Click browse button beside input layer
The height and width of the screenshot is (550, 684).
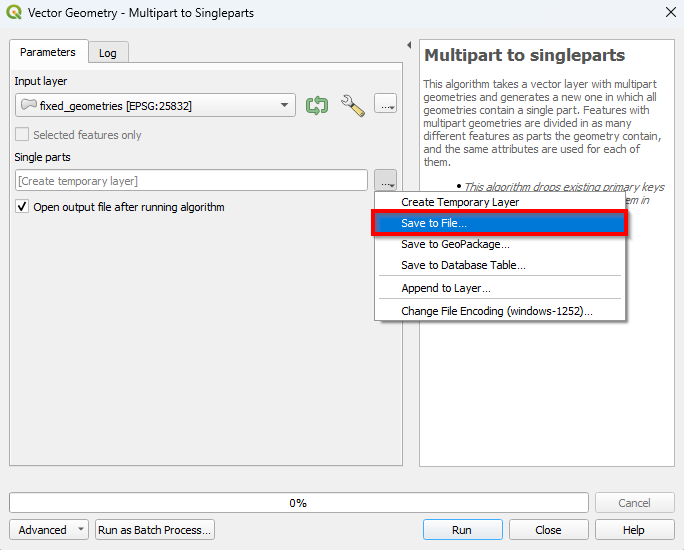tap(386, 104)
